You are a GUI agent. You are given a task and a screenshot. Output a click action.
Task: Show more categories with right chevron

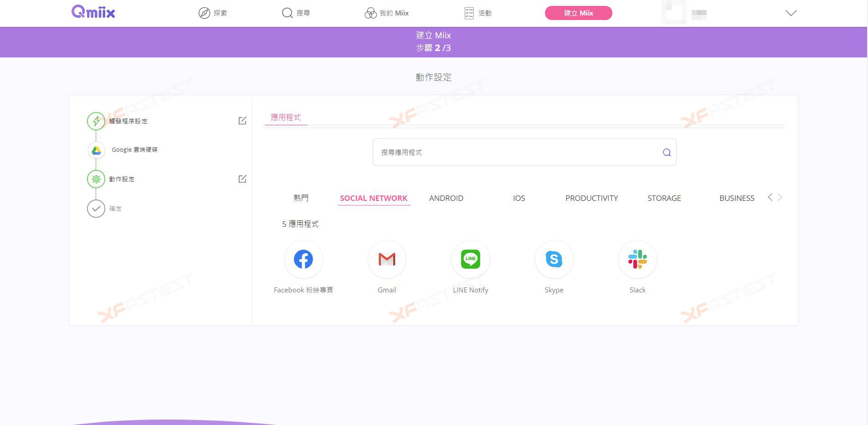click(x=780, y=197)
